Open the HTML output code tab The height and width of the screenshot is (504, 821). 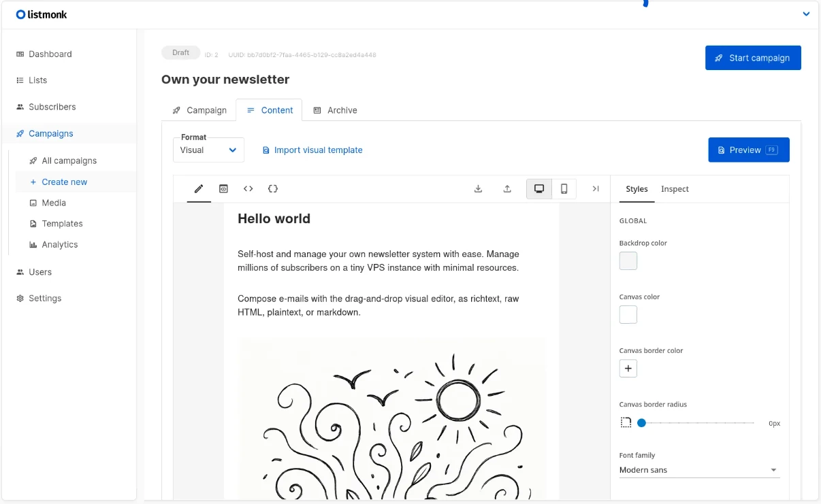248,189
